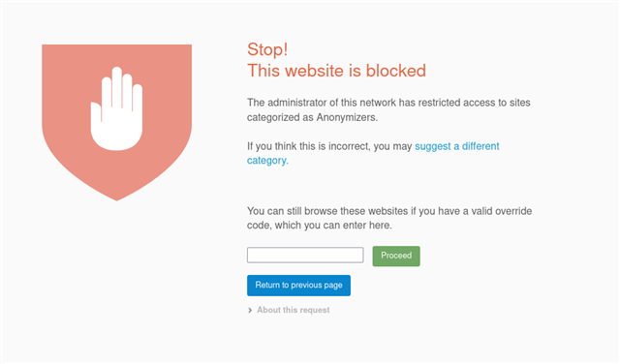This screenshot has height=364, width=620.
Task: Click the override code input field
Action: (x=305, y=255)
